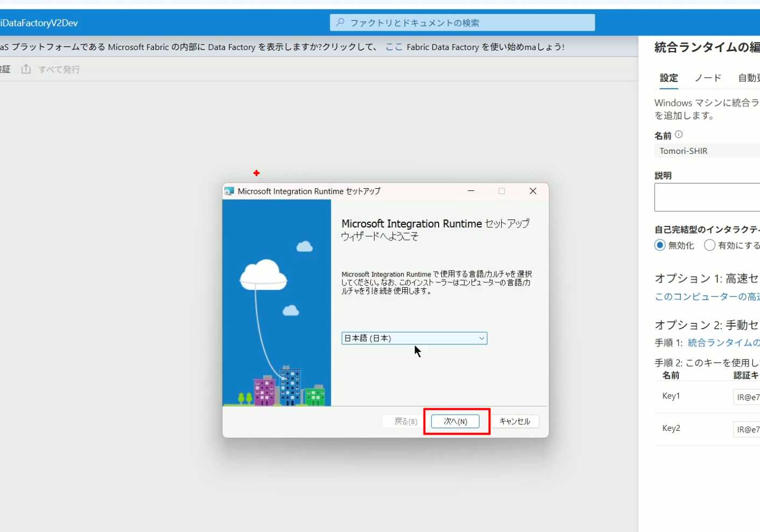Select the 有効にする radio button
Image resolution: width=760 pixels, height=532 pixels.
pyautogui.click(x=709, y=245)
